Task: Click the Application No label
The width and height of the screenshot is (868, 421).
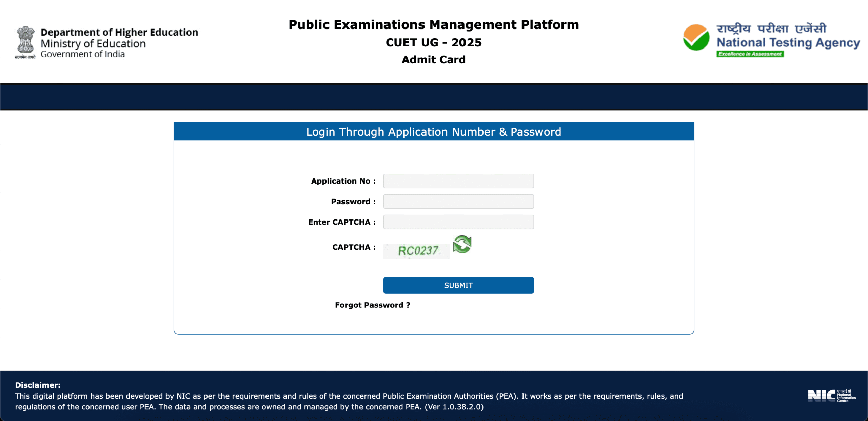Action: pos(343,181)
